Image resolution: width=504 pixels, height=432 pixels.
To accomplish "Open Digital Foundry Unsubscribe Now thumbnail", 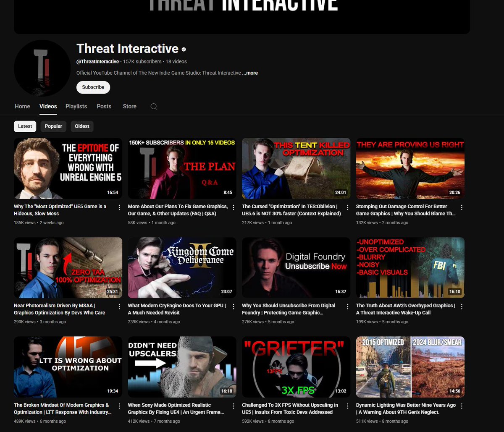I will [x=296, y=268].
